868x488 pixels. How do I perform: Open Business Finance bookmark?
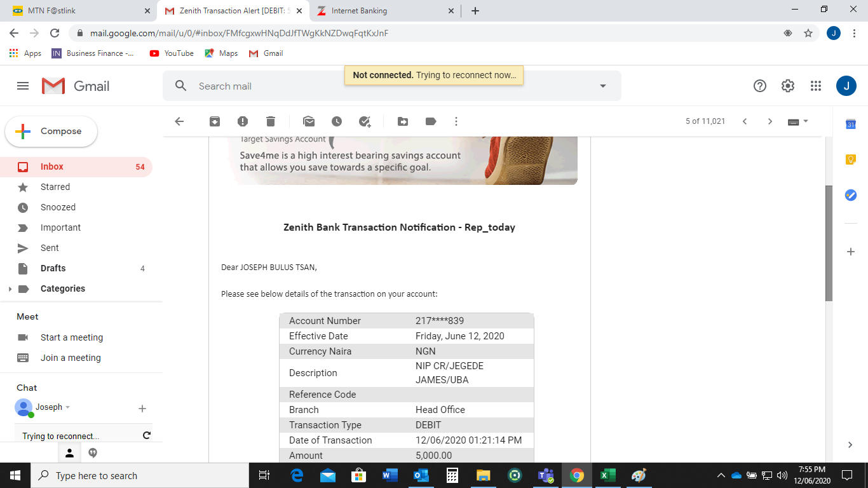point(93,53)
